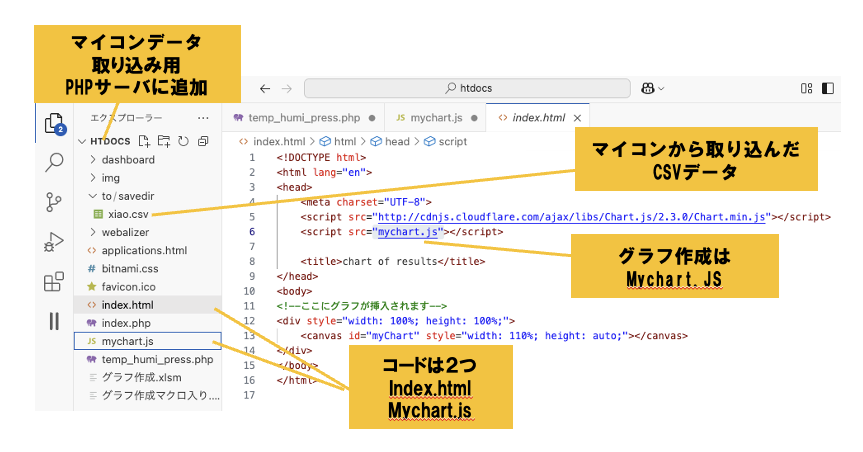Go back with the left arrow
Screen dimensions: 863x452
click(x=265, y=88)
